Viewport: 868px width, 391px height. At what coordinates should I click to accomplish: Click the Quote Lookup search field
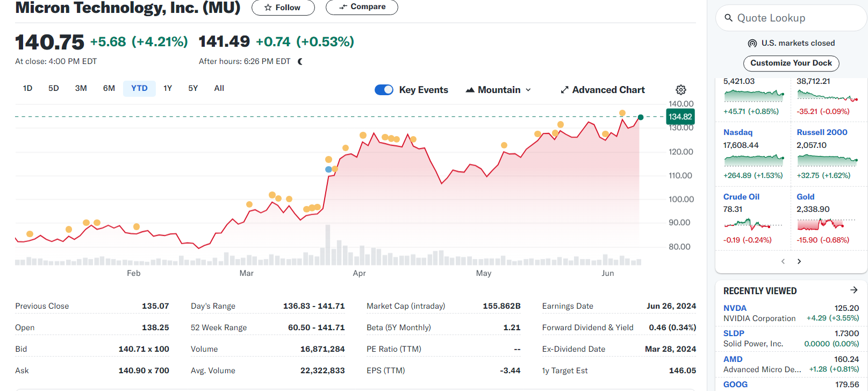(x=791, y=18)
